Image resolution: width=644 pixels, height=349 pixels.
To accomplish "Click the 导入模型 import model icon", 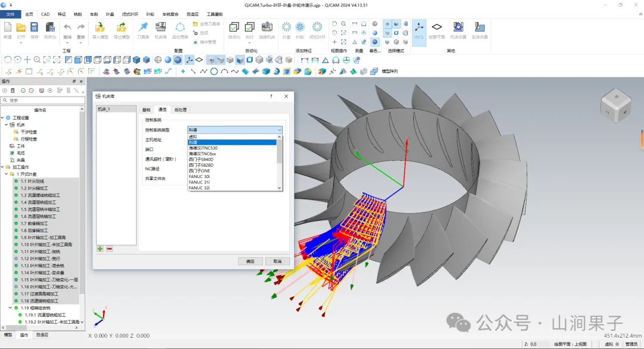I will point(100,31).
